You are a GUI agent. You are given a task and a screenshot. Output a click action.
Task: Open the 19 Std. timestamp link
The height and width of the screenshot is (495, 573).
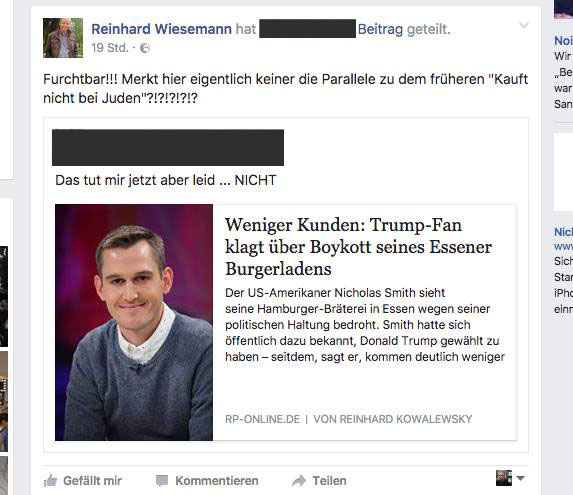pyautogui.click(x=110, y=48)
